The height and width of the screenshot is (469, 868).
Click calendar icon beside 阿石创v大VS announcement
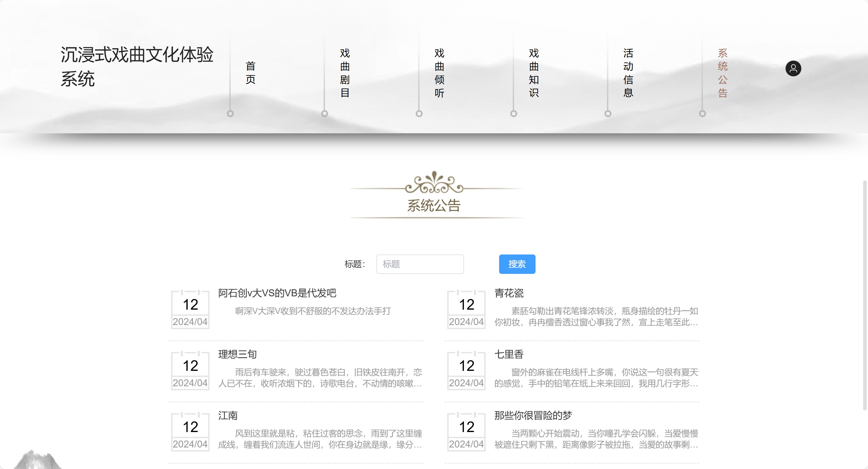coord(190,309)
